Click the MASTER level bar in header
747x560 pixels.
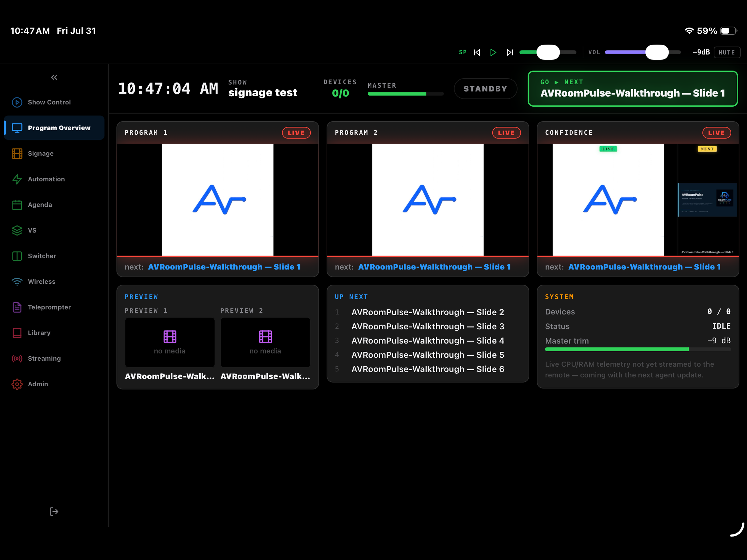[406, 94]
